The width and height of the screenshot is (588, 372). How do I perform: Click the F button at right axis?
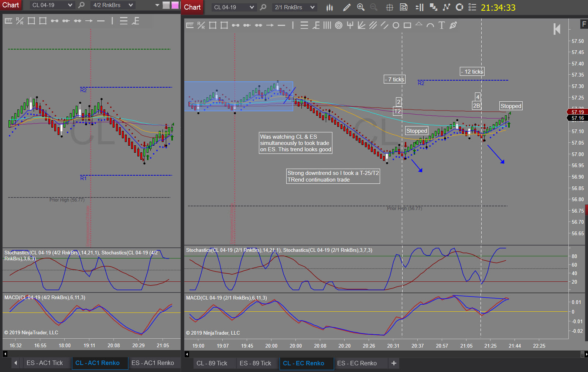point(584,24)
